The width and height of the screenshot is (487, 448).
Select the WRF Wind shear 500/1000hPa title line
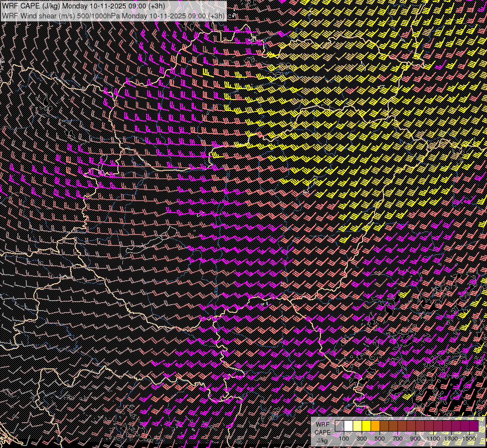[x=113, y=15]
